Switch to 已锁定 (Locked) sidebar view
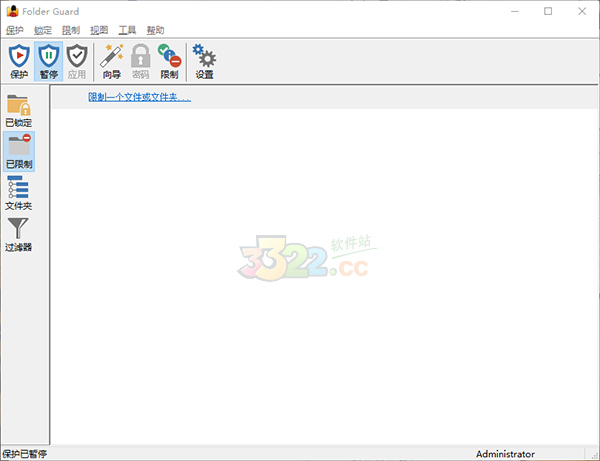This screenshot has width=600, height=461. [x=19, y=111]
